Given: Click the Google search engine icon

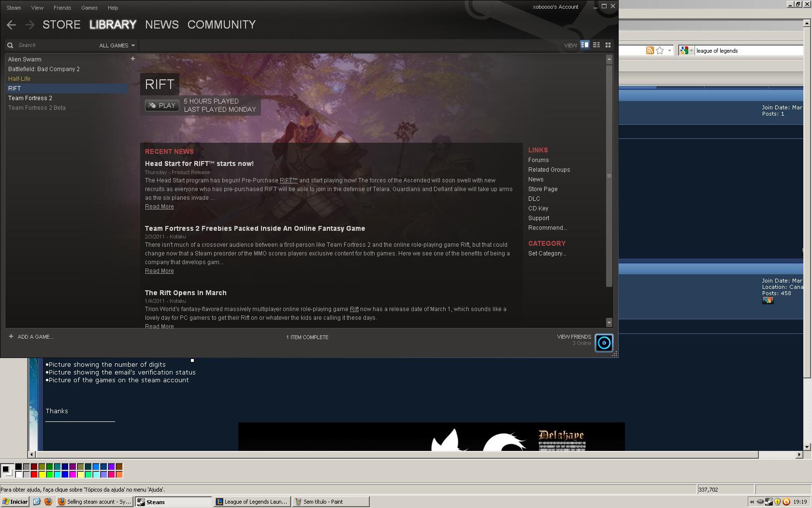Looking at the screenshot, I should pyautogui.click(x=683, y=50).
